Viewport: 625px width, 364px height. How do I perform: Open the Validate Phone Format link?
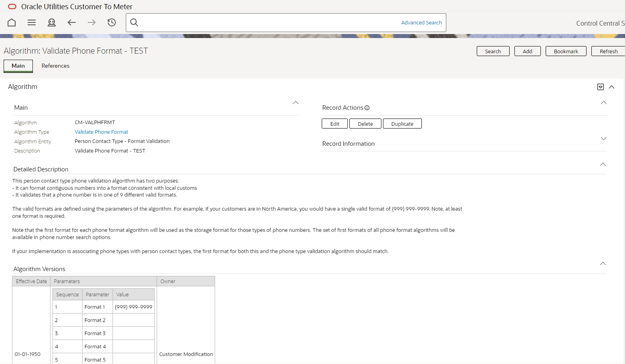(101, 132)
